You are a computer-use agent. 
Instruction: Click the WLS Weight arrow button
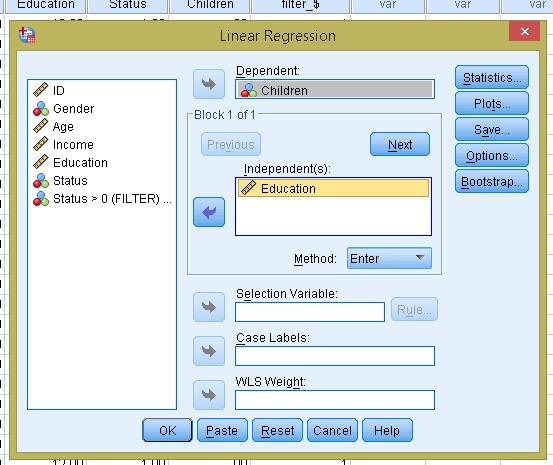point(209,395)
